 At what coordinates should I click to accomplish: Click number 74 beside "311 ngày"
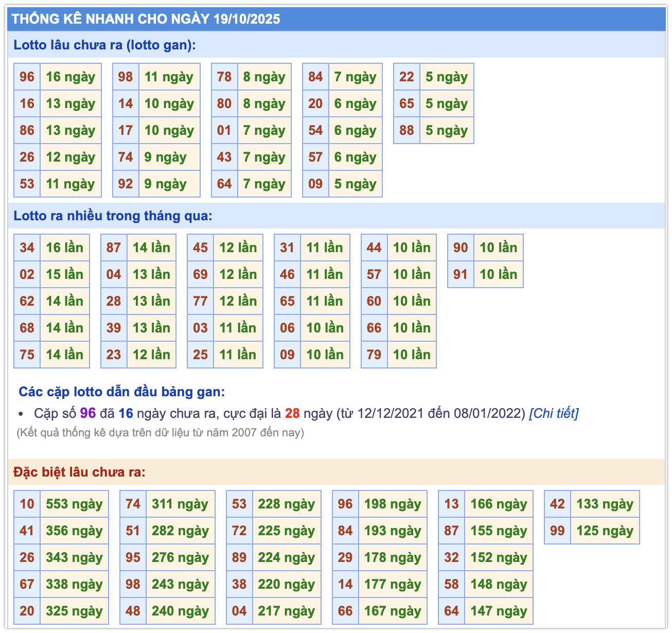[x=133, y=504]
